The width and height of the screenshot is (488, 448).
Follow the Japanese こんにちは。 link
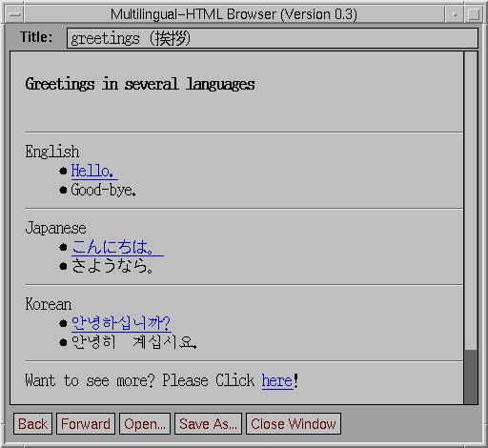pyautogui.click(x=117, y=247)
